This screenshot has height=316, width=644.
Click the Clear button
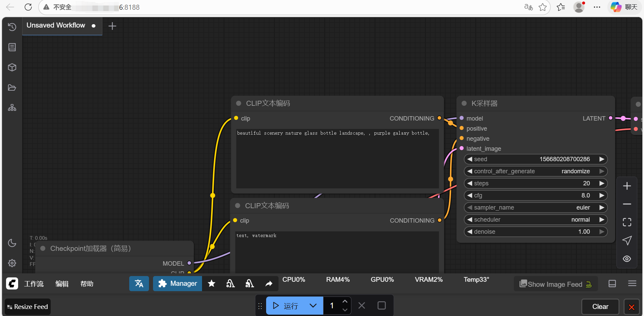[x=600, y=307]
